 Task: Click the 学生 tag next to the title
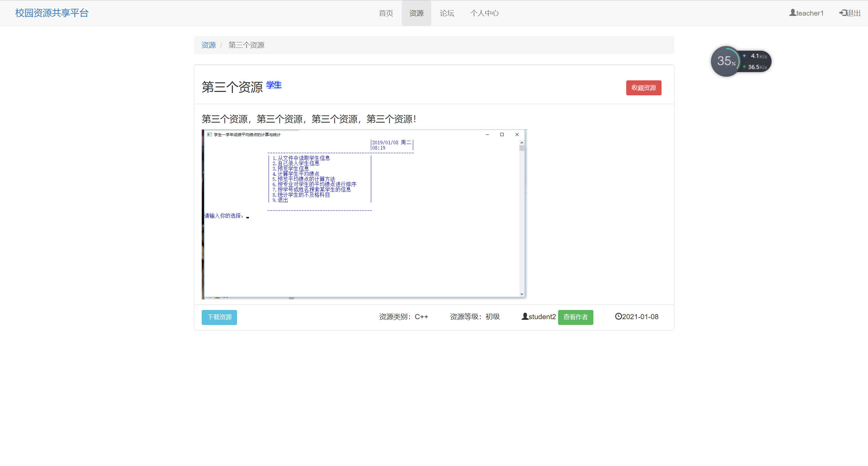tap(275, 85)
